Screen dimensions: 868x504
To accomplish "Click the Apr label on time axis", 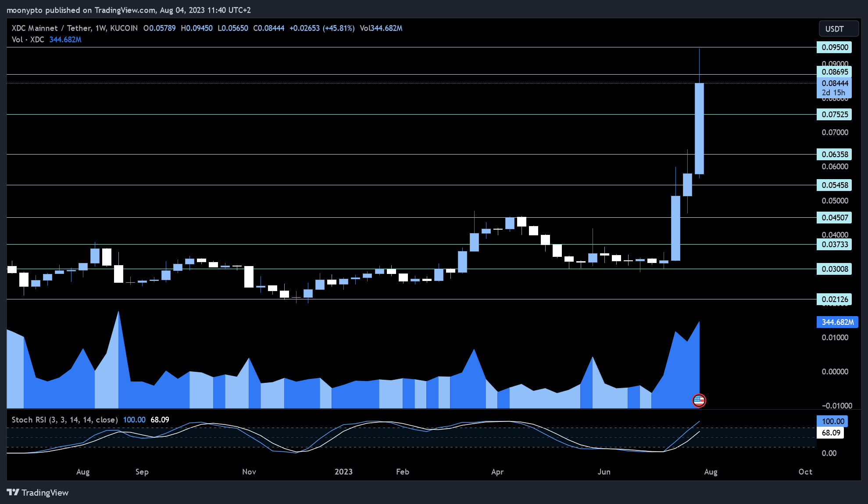I will tap(497, 472).
